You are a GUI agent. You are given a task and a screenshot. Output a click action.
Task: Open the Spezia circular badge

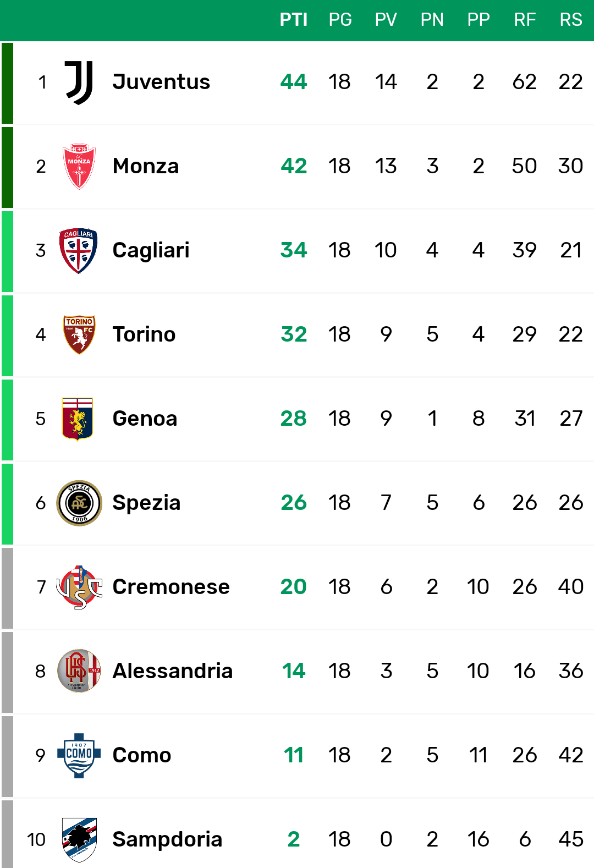(79, 503)
